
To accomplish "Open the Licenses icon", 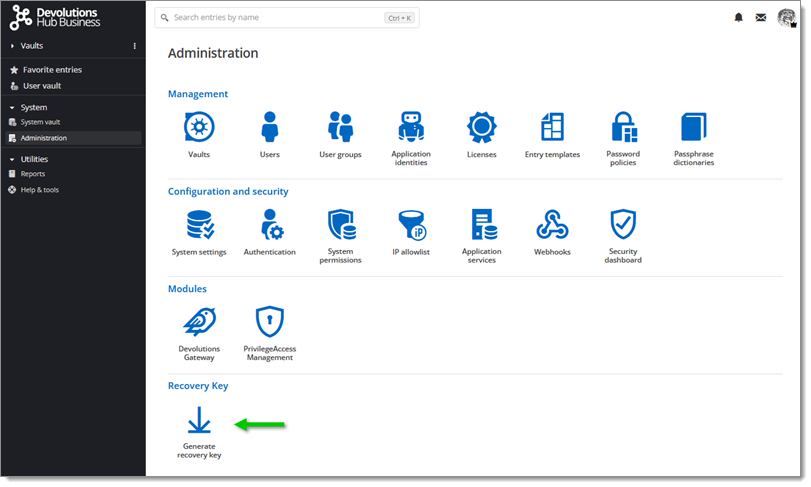I will point(482,127).
